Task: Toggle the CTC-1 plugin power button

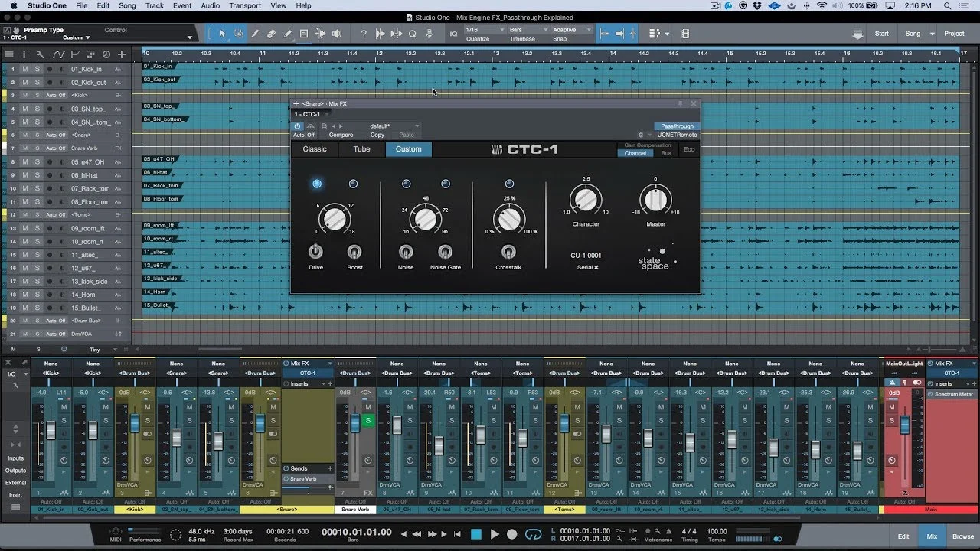Action: tap(298, 126)
